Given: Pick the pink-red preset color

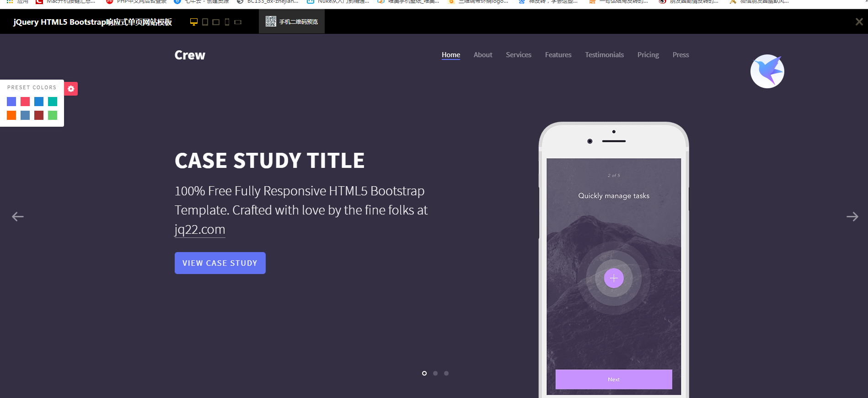Looking at the screenshot, I should (25, 102).
